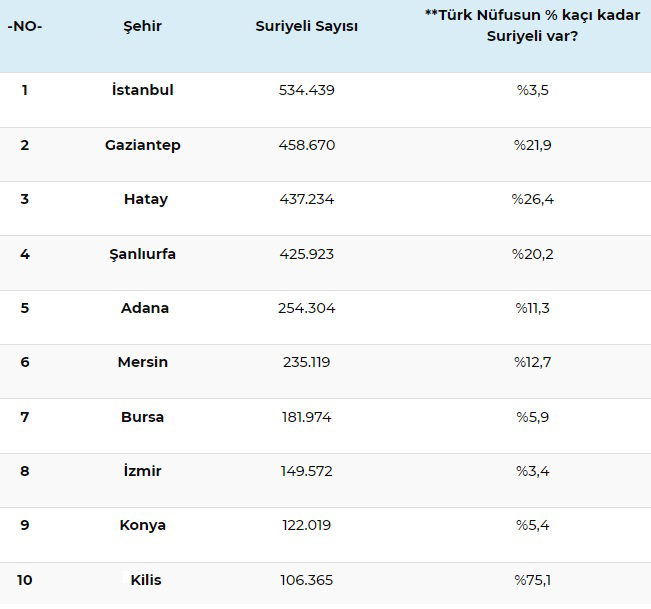Select the "Adana" city cell

pos(145,308)
